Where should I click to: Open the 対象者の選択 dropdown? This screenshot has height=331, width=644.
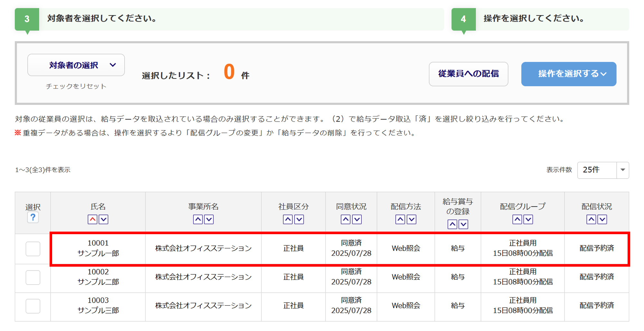[76, 65]
